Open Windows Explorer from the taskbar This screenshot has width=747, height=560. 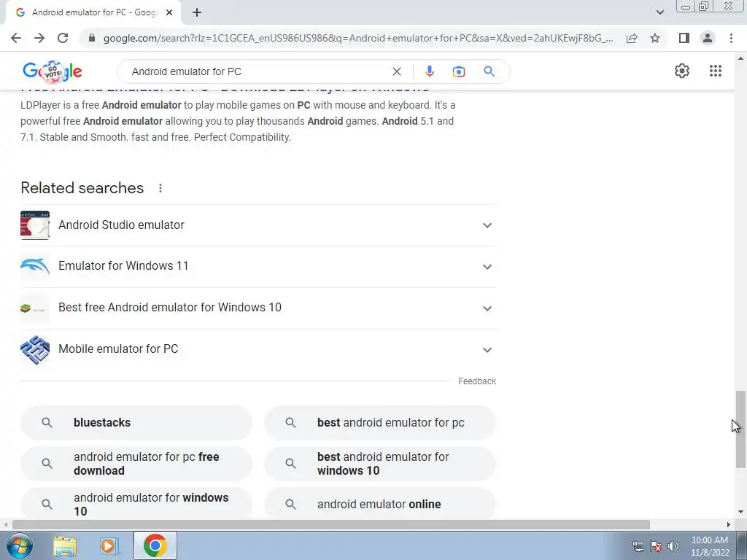pyautogui.click(x=65, y=545)
